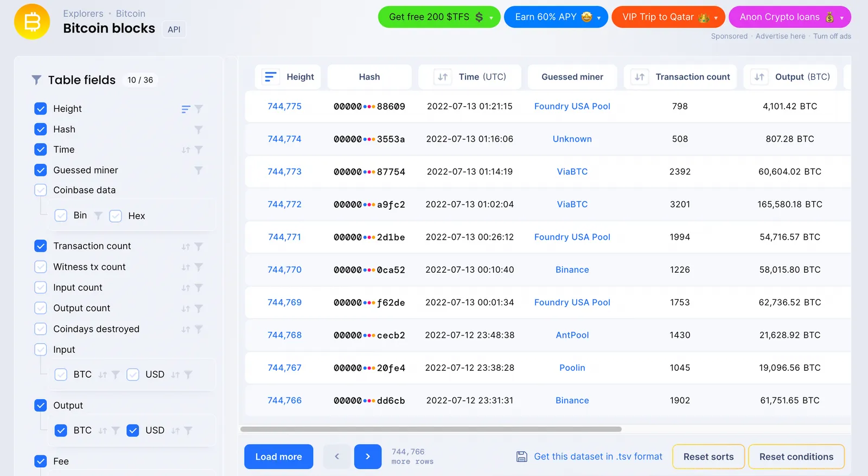Screen dimensions: 868x476
Task: Click sort icon beside Coindays destroyed
Action: 186,329
